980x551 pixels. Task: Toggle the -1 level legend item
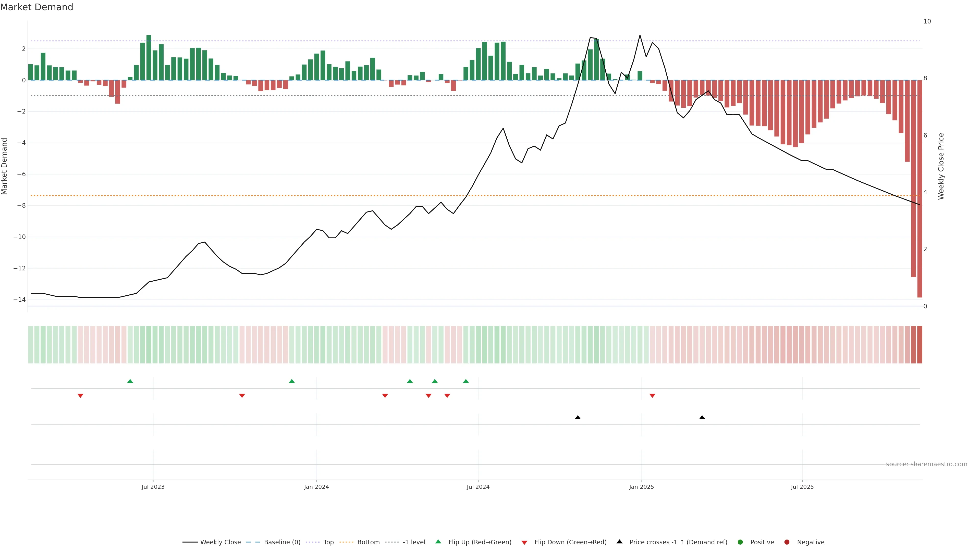413,542
